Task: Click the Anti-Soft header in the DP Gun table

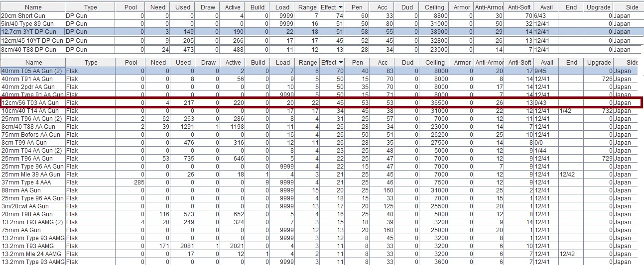Action: point(519,7)
